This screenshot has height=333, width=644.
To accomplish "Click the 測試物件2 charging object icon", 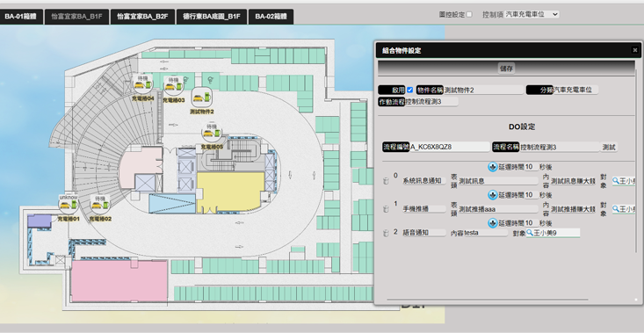I will click(x=202, y=98).
